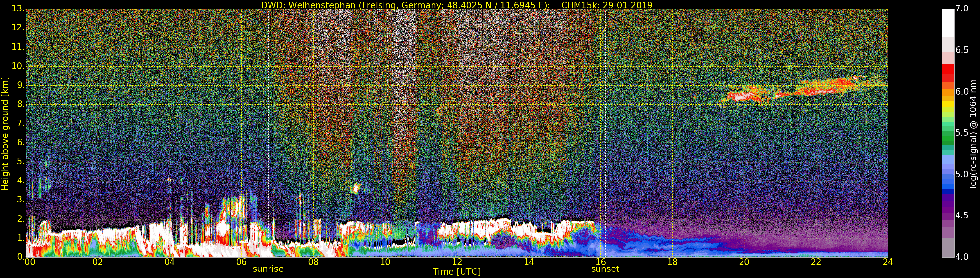This screenshot has height=278, width=980.
Task: Click the height axis tick '11.'
Action: point(18,47)
